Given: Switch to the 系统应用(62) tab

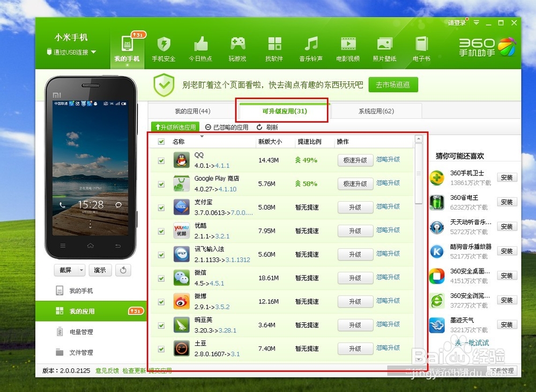Looking at the screenshot, I should 376,111.
